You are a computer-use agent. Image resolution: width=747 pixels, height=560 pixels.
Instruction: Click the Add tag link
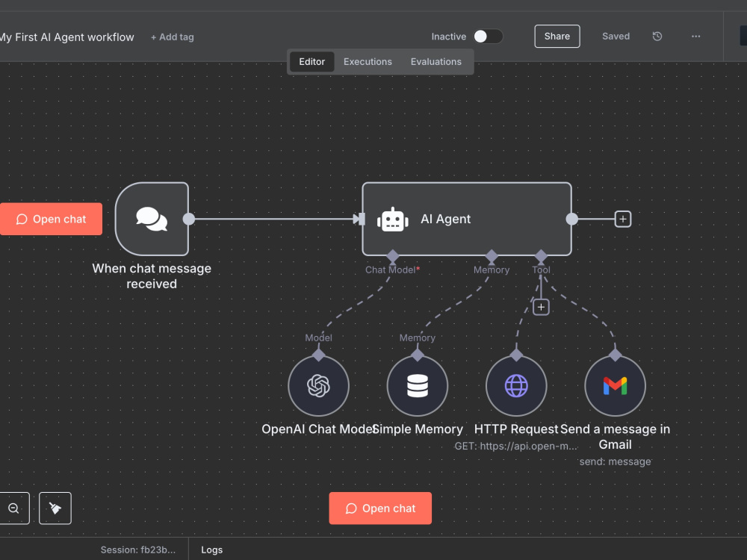point(173,37)
